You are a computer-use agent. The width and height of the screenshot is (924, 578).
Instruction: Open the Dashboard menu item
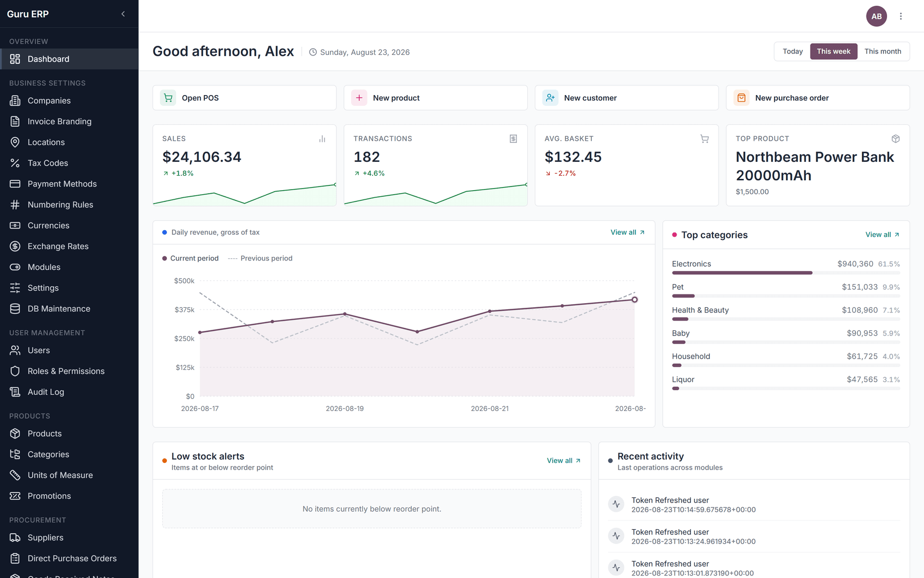[x=69, y=59]
